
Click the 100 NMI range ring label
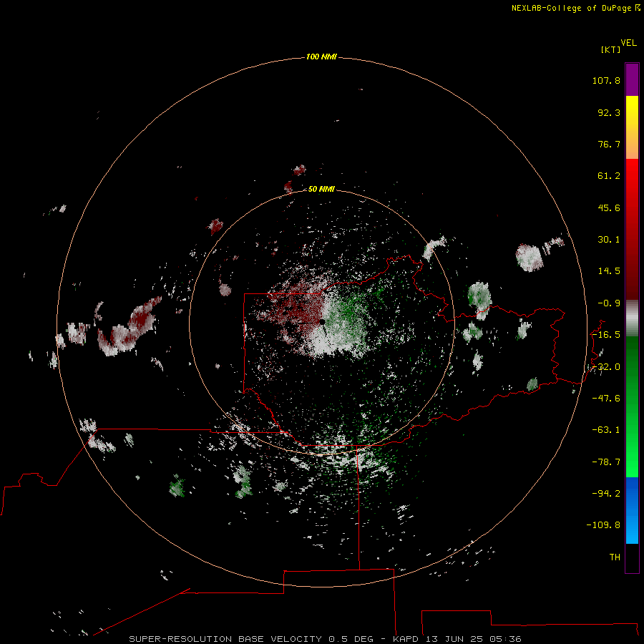(321, 57)
